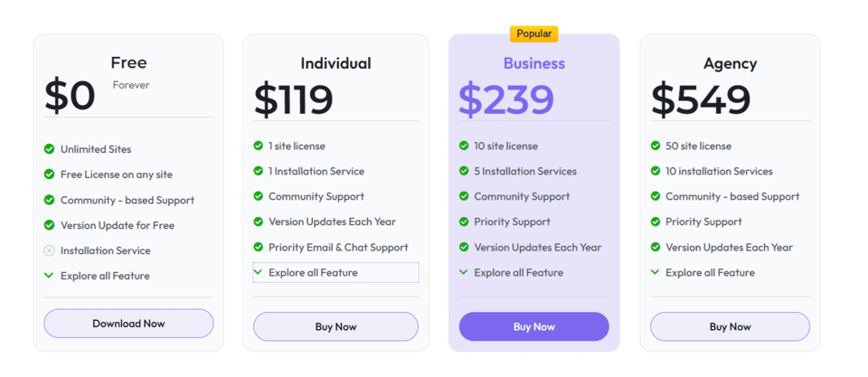868x377 pixels.
Task: Click checkmark beside 10 installation Services
Action: pyautogui.click(x=656, y=171)
